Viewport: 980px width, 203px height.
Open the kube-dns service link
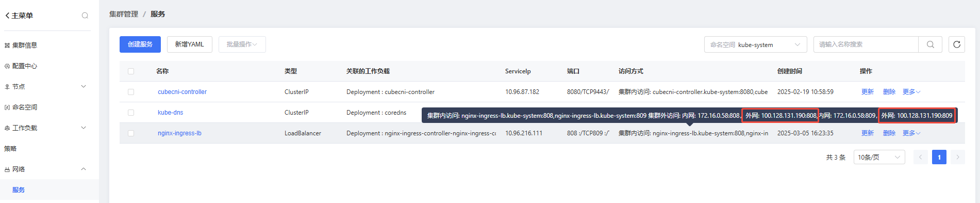[x=170, y=113]
